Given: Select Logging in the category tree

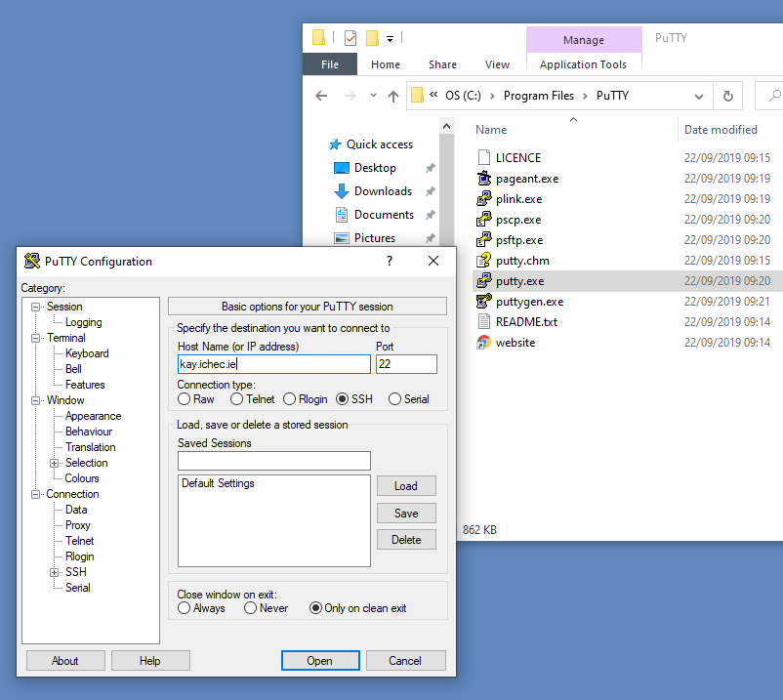Looking at the screenshot, I should click(83, 322).
